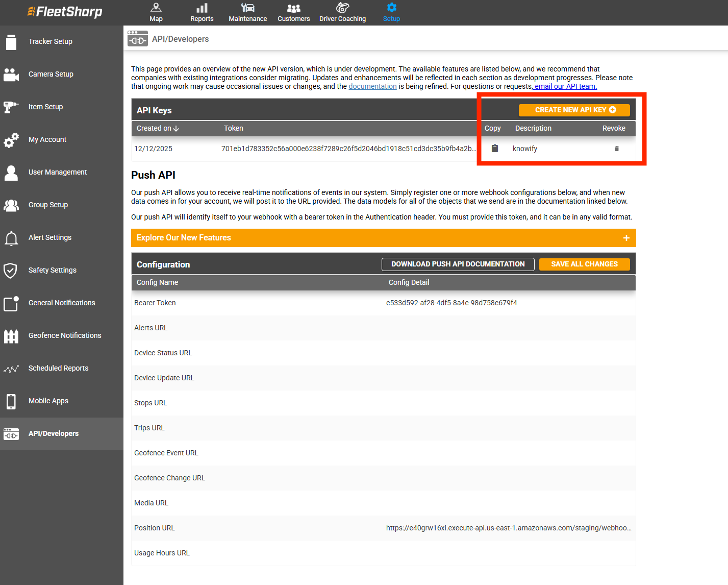Open the Map view icon

tap(156, 8)
